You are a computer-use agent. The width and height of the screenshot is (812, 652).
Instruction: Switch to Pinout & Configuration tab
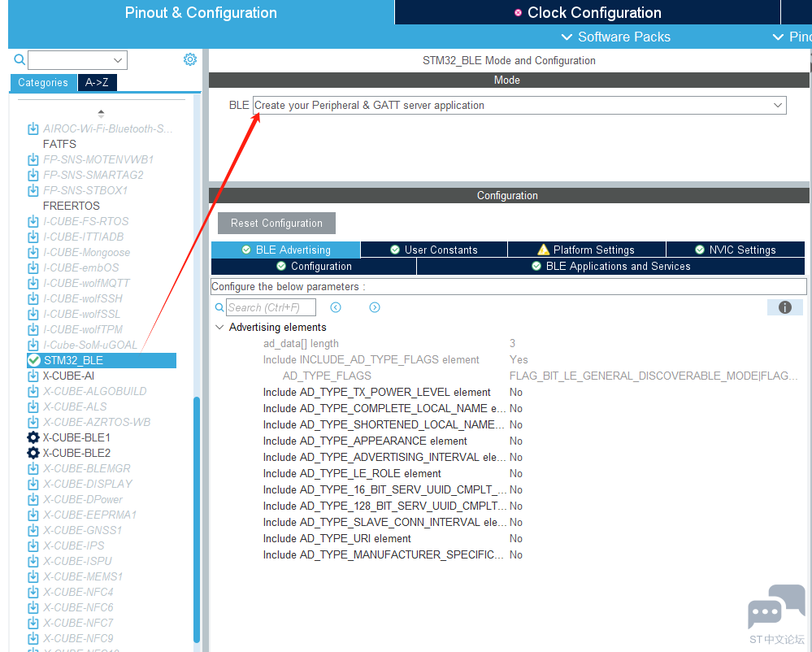tap(201, 12)
